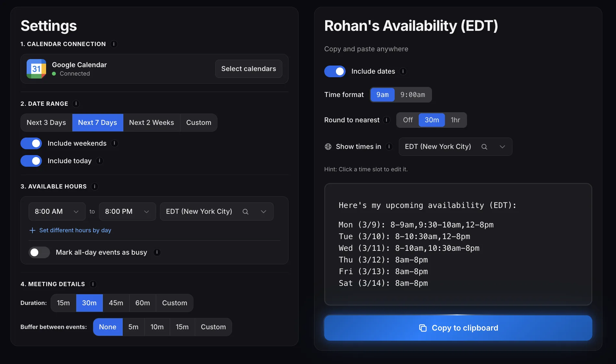The height and width of the screenshot is (364, 616).
Task: Click the globe icon beside Show times in
Action: [x=328, y=147]
